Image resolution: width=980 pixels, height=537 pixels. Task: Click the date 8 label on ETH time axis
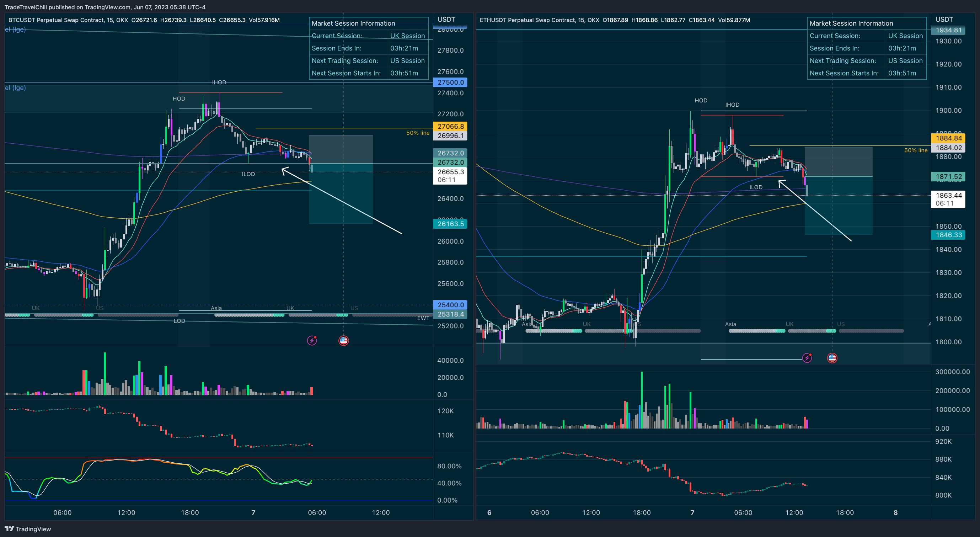coord(895,512)
